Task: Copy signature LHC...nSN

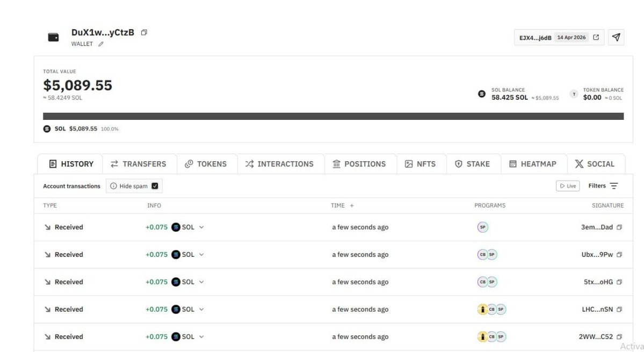Action: pos(619,310)
